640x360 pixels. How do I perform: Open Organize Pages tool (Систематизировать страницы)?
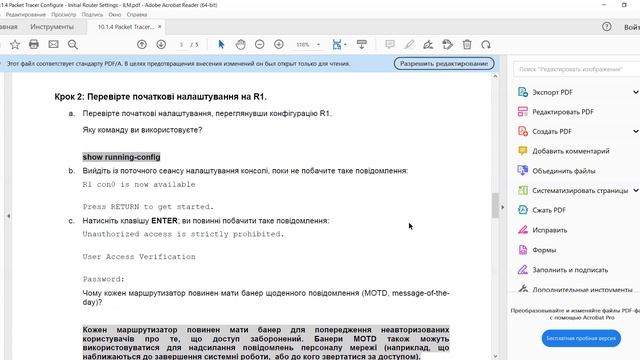[x=580, y=191]
